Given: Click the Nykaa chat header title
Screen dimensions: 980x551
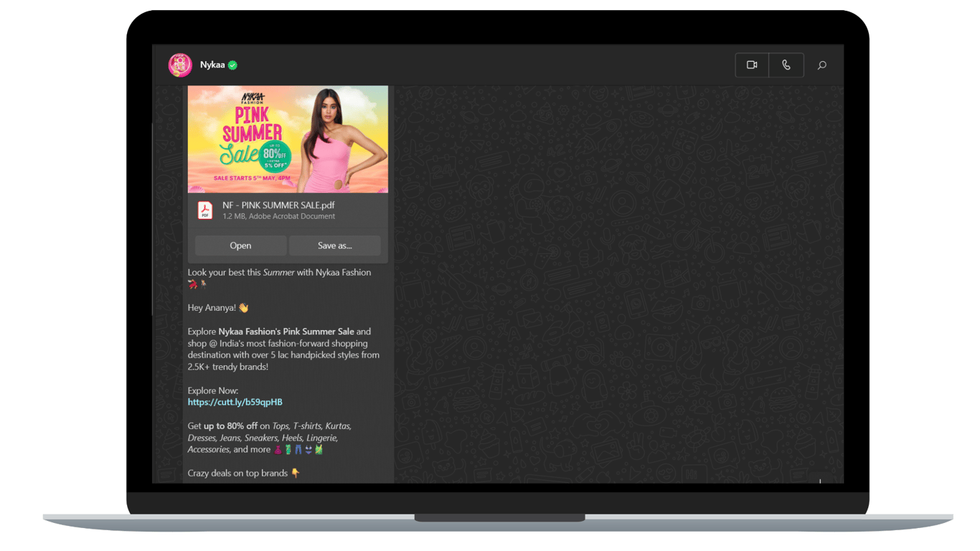Looking at the screenshot, I should pos(213,64).
